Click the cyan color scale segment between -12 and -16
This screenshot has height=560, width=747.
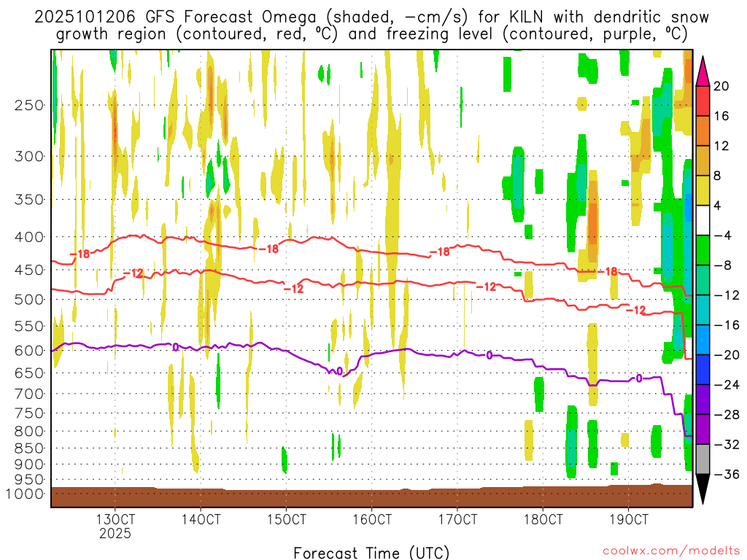pyautogui.click(x=703, y=310)
